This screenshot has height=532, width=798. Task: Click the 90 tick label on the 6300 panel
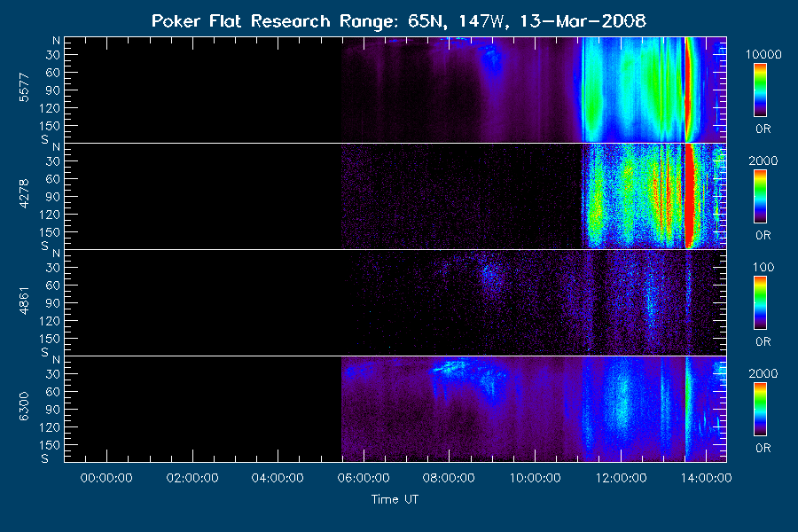[53, 410]
